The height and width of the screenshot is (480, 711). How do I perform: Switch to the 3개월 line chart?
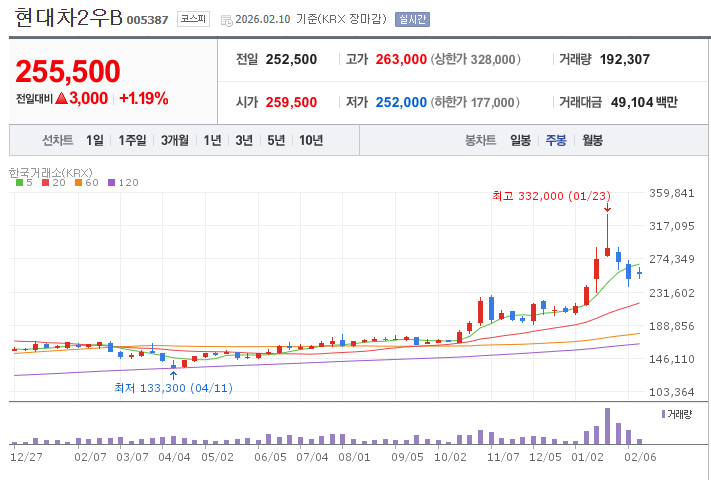(175, 140)
